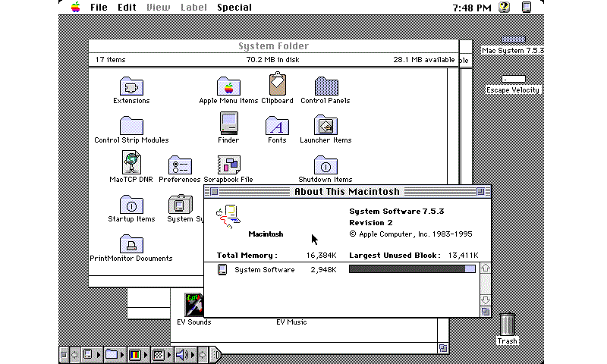Click the control strip left scroll arrow
This screenshot has width=607, height=364.
[x=74, y=354]
